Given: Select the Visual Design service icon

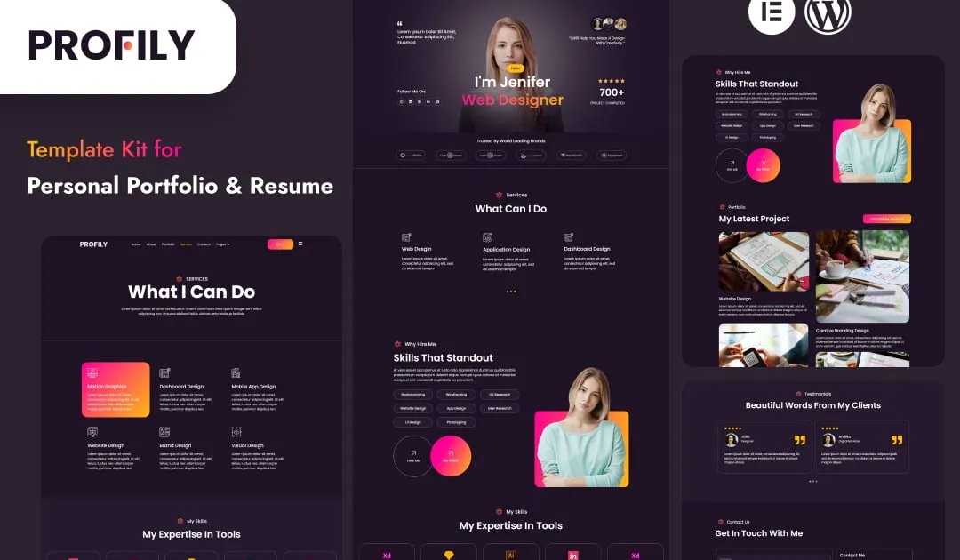Looking at the screenshot, I should click(x=236, y=432).
